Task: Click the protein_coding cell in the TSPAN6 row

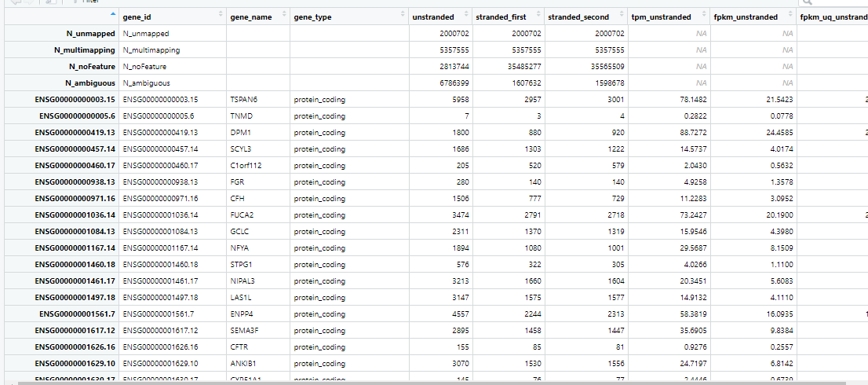Action: 319,100
